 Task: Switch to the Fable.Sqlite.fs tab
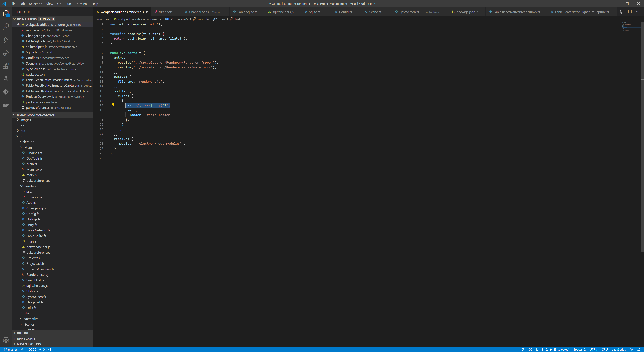[247, 12]
